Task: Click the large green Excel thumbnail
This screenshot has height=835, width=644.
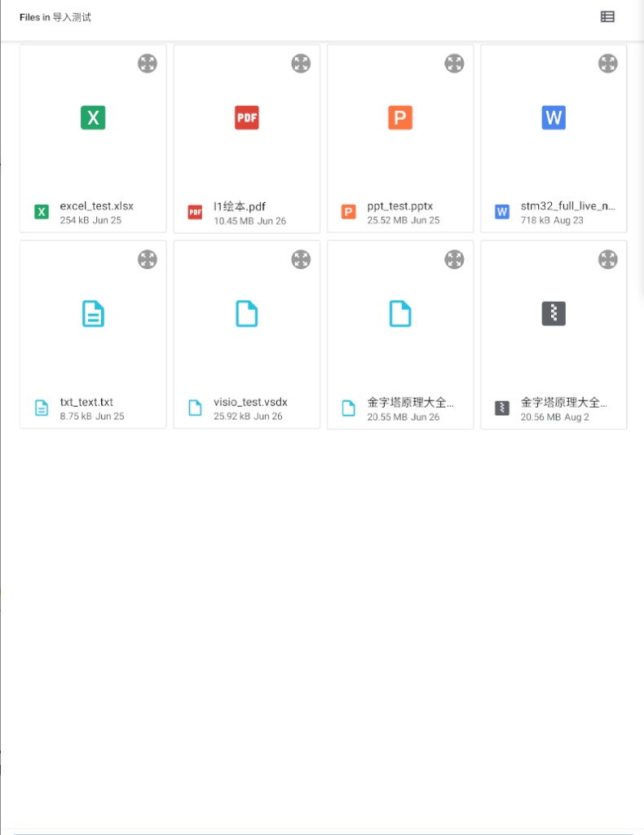Action: pyautogui.click(x=93, y=117)
